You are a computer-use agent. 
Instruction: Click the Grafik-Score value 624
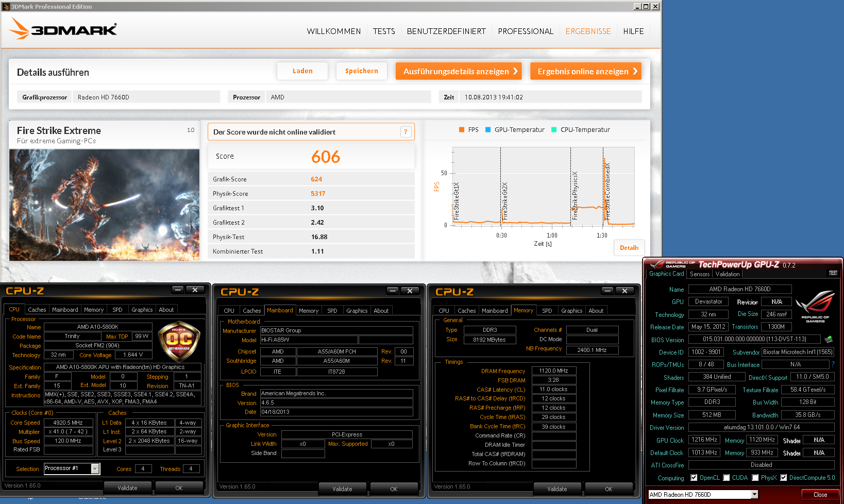point(316,179)
